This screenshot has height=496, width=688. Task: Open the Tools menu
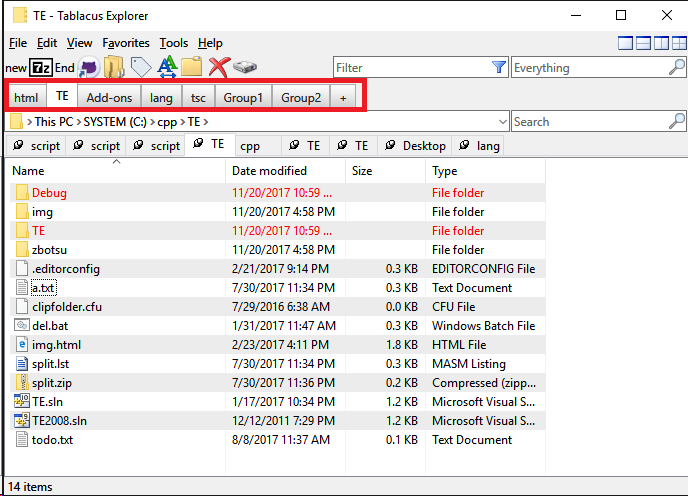tap(174, 43)
